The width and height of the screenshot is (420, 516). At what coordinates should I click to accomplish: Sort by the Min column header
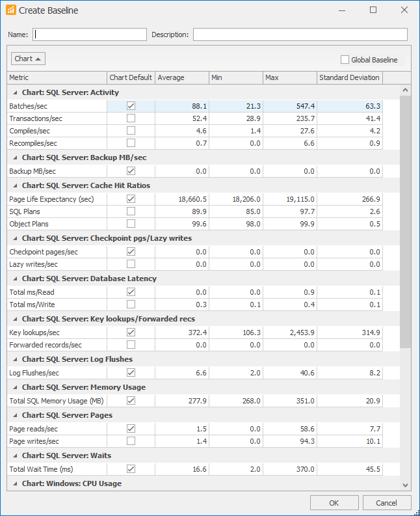(x=236, y=77)
